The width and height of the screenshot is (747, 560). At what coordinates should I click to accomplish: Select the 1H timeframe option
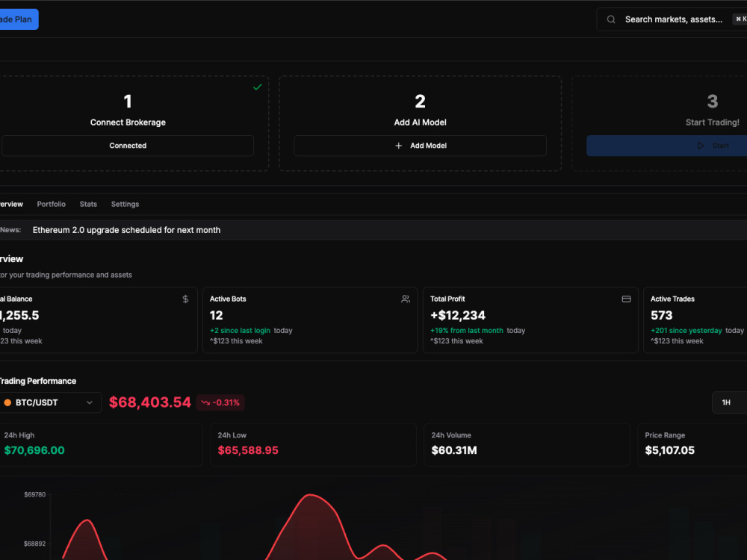point(726,403)
